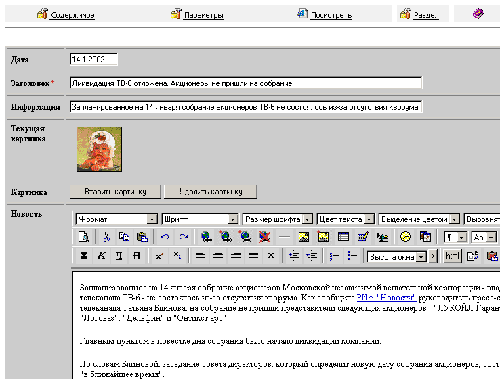The image size is (500, 379).
Task: Toggle underline text formatting
Action: 119,256
